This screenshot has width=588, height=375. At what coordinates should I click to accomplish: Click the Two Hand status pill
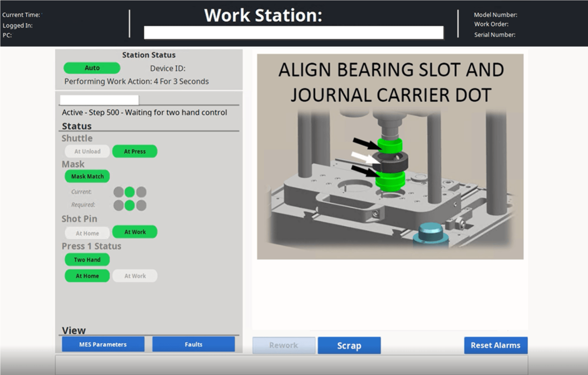87,260
